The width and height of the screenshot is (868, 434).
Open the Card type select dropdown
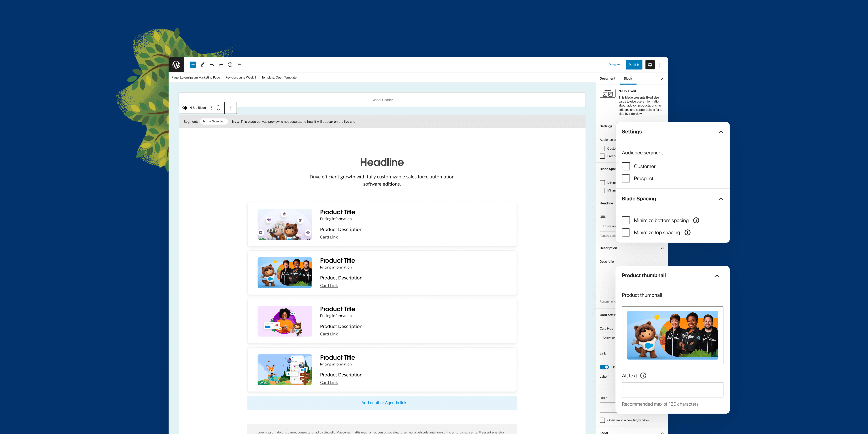(608, 338)
